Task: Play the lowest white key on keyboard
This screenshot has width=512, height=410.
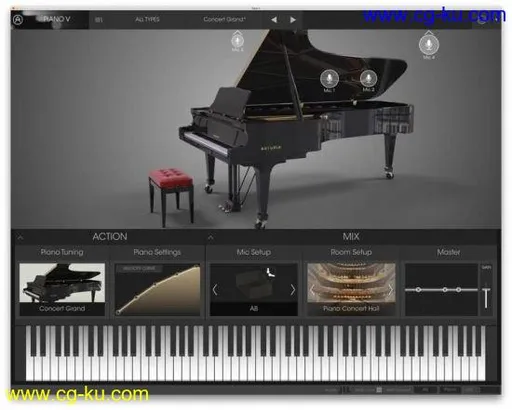Action: click(30, 368)
